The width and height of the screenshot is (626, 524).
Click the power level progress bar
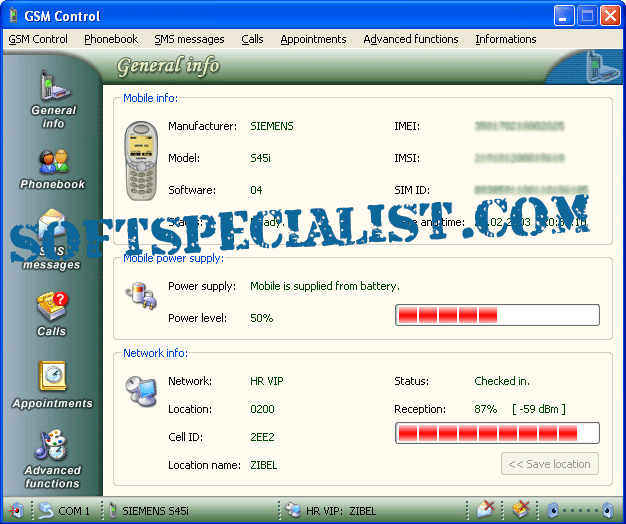click(x=497, y=316)
